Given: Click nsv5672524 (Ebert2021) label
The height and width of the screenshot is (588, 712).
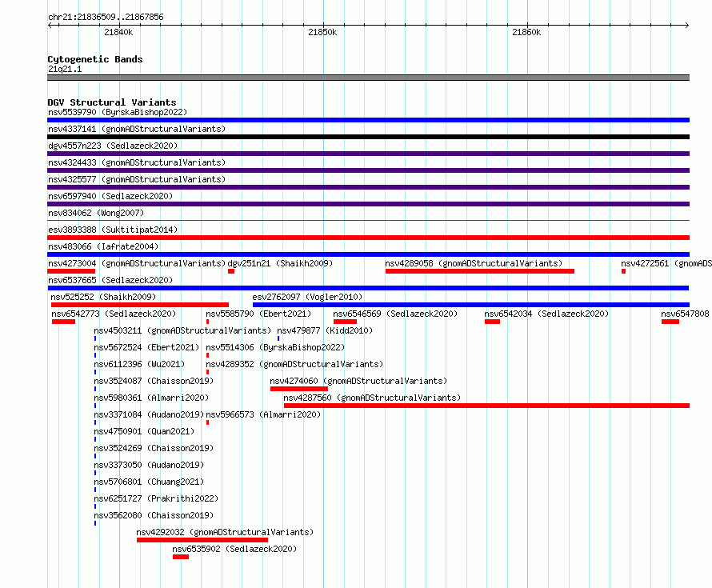Looking at the screenshot, I should click(146, 347).
